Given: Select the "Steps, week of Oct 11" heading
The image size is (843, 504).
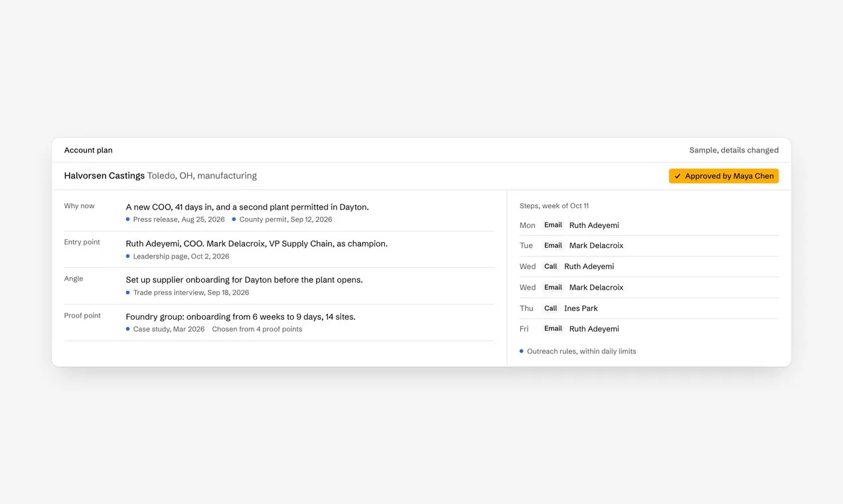Looking at the screenshot, I should coord(554,206).
